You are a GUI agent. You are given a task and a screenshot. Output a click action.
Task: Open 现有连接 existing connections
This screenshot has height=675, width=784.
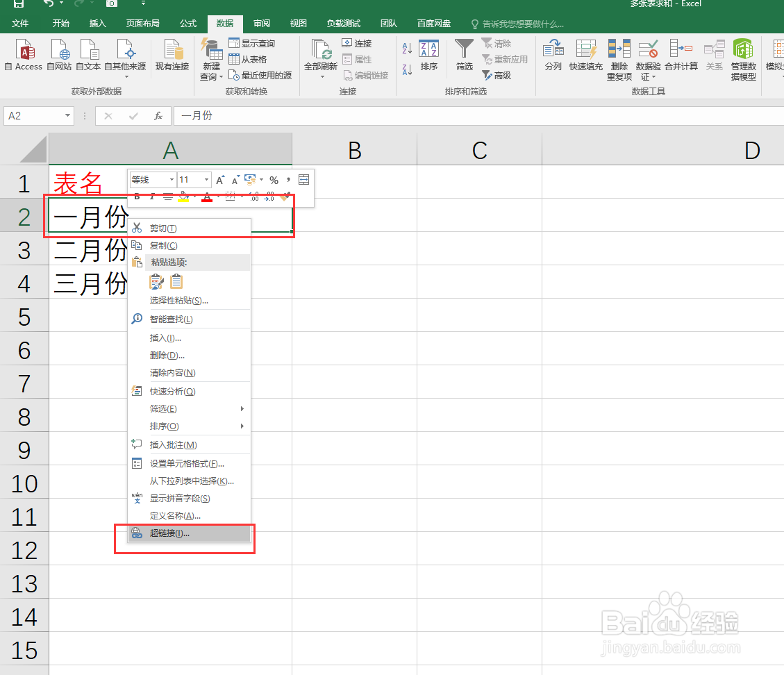point(172,56)
